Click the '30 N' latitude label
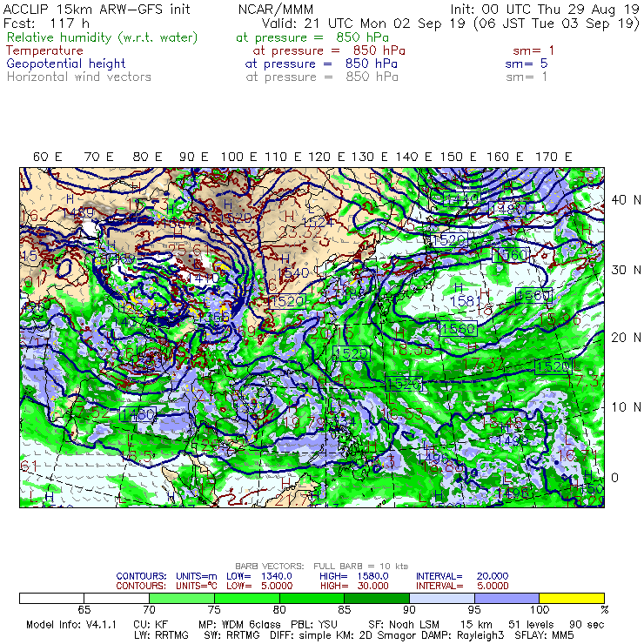The width and height of the screenshot is (644, 644). point(626,270)
